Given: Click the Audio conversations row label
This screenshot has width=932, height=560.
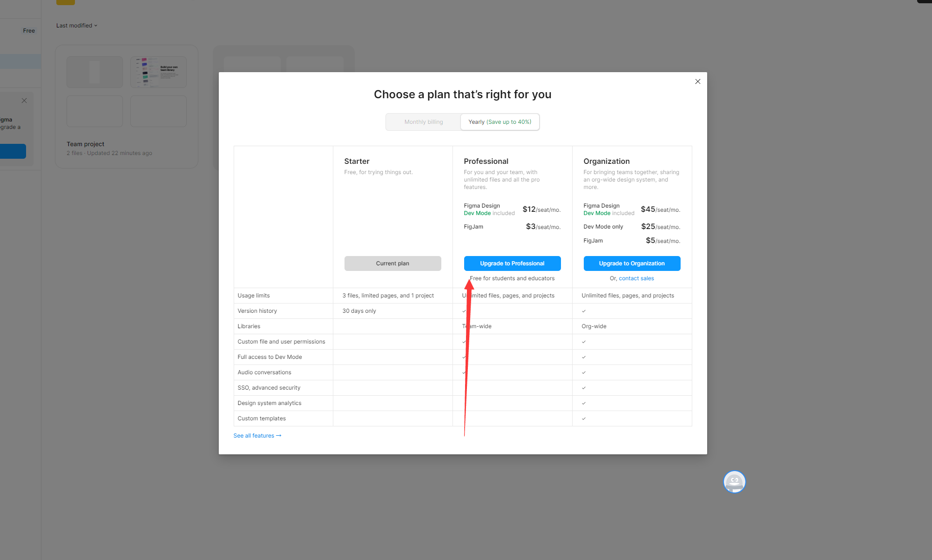Looking at the screenshot, I should (264, 372).
